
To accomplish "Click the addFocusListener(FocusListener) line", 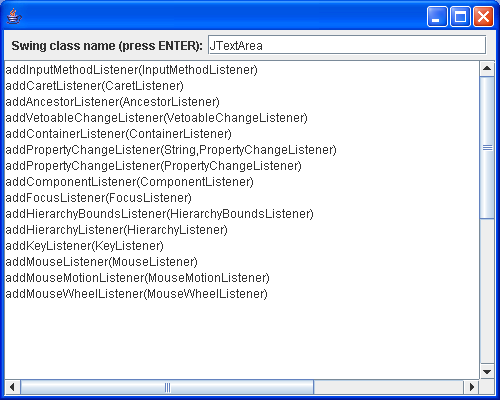I will click(x=99, y=198).
